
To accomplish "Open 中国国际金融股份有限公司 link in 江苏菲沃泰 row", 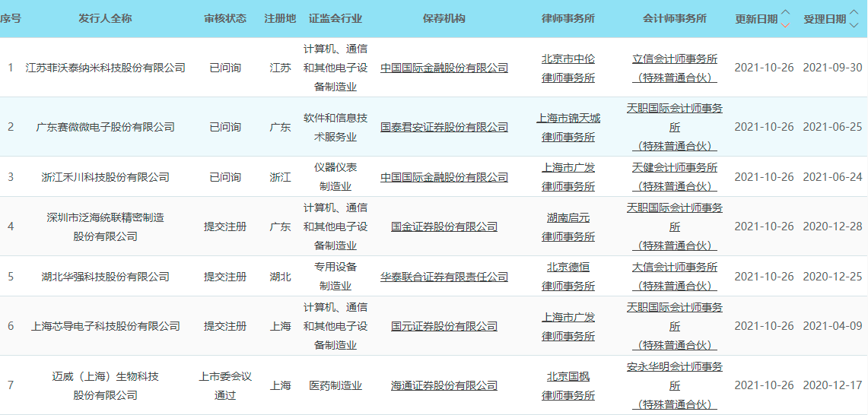I will coord(444,68).
